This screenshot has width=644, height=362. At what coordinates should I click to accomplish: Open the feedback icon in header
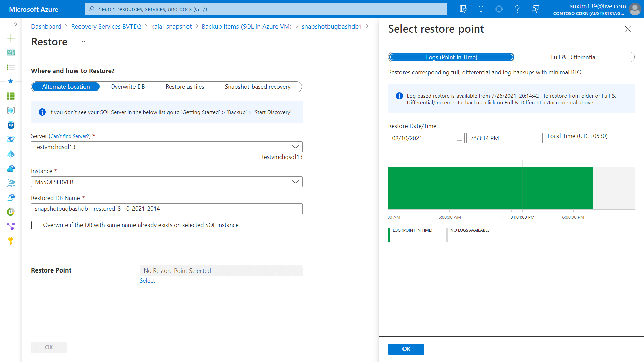535,9
